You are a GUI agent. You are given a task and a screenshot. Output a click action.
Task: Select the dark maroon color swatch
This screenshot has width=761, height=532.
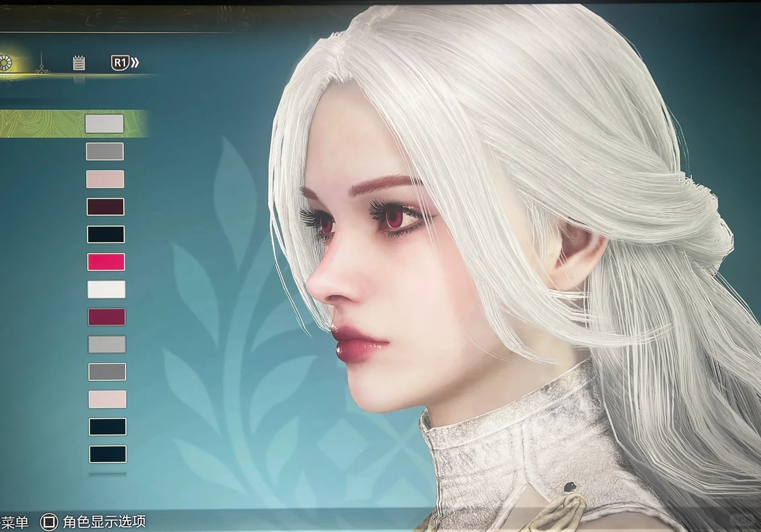(105, 207)
